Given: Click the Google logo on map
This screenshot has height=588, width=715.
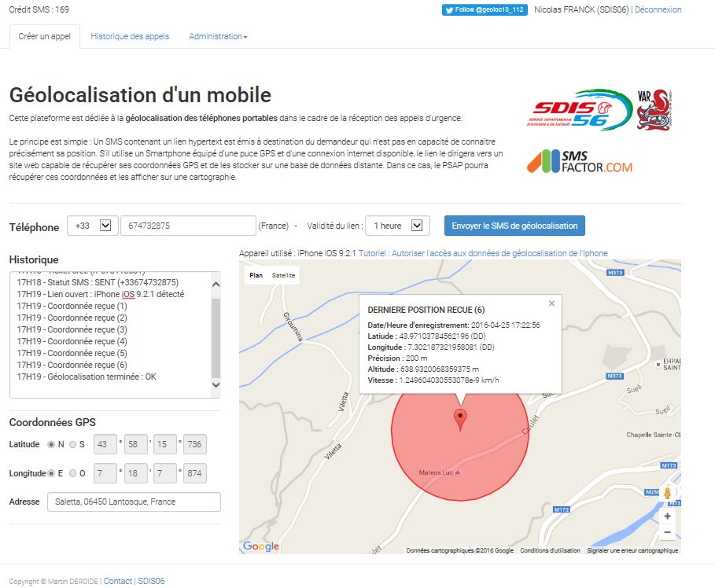Looking at the screenshot, I should (x=261, y=546).
